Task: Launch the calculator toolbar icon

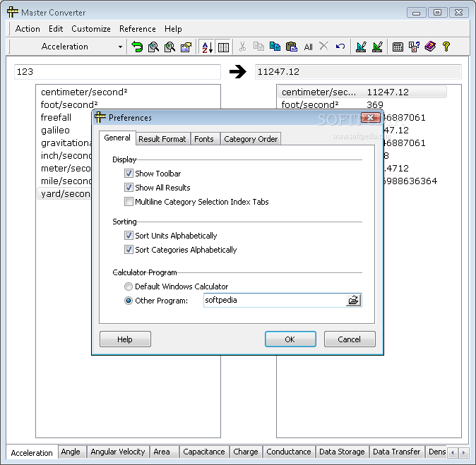Action: pos(398,47)
